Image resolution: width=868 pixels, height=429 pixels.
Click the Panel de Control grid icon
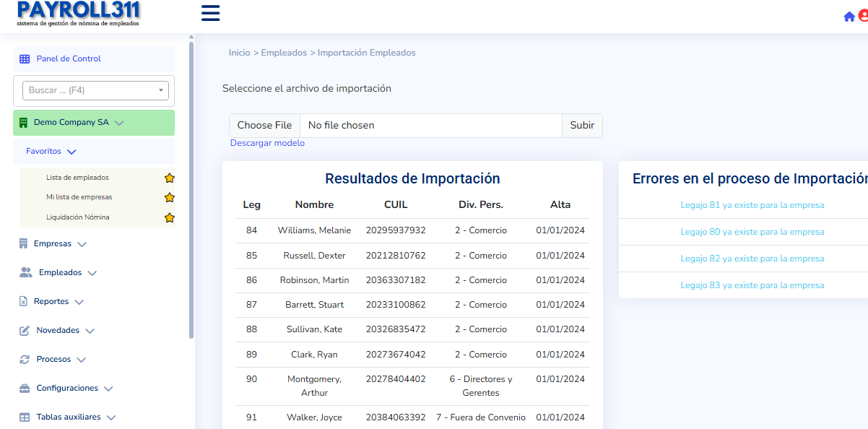click(x=25, y=59)
